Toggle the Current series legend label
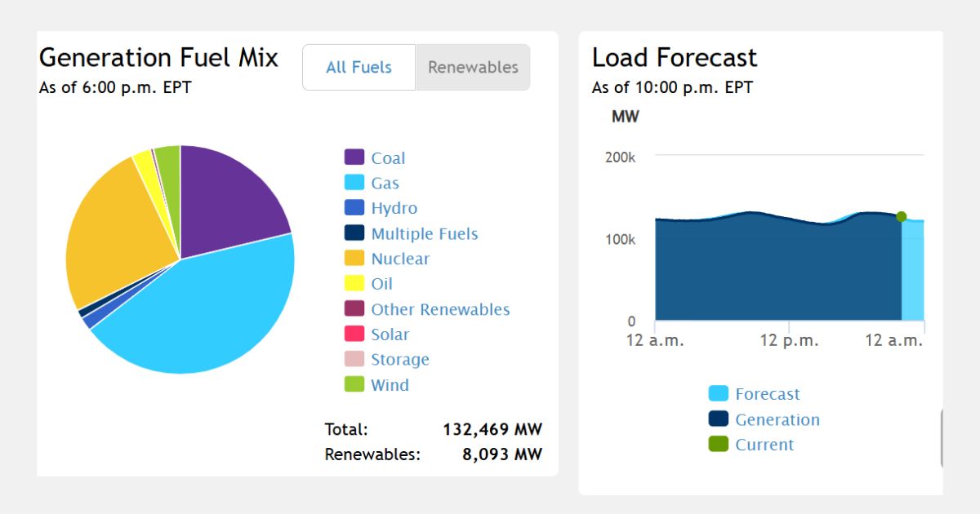This screenshot has height=514, width=980. (764, 445)
